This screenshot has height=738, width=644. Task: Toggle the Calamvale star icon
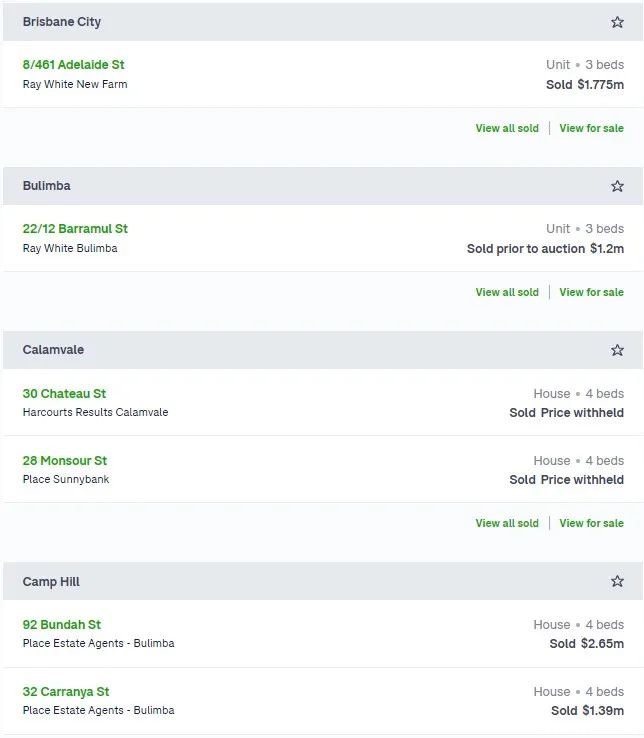pyautogui.click(x=617, y=350)
